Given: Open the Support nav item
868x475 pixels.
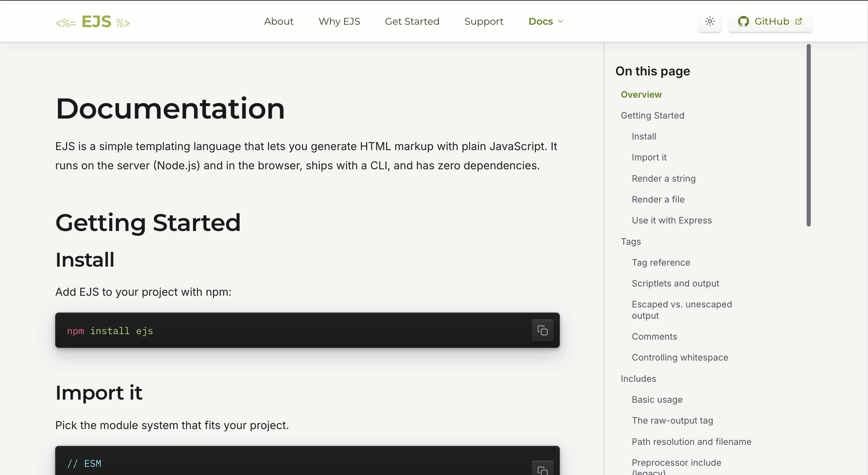Looking at the screenshot, I should (484, 21).
